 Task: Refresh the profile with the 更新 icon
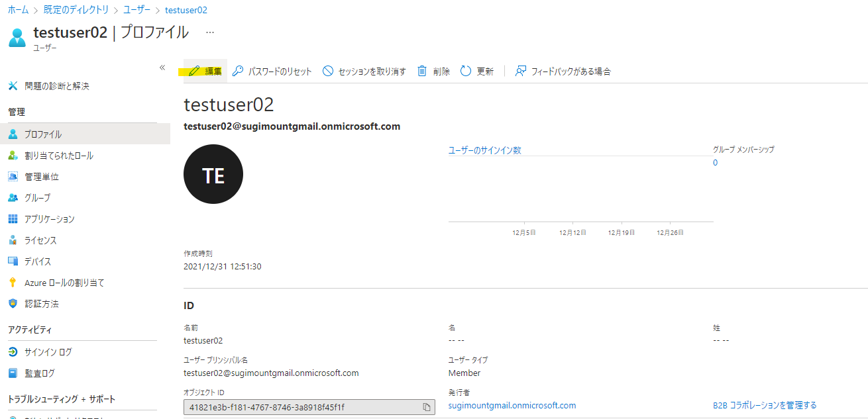pyautogui.click(x=465, y=71)
